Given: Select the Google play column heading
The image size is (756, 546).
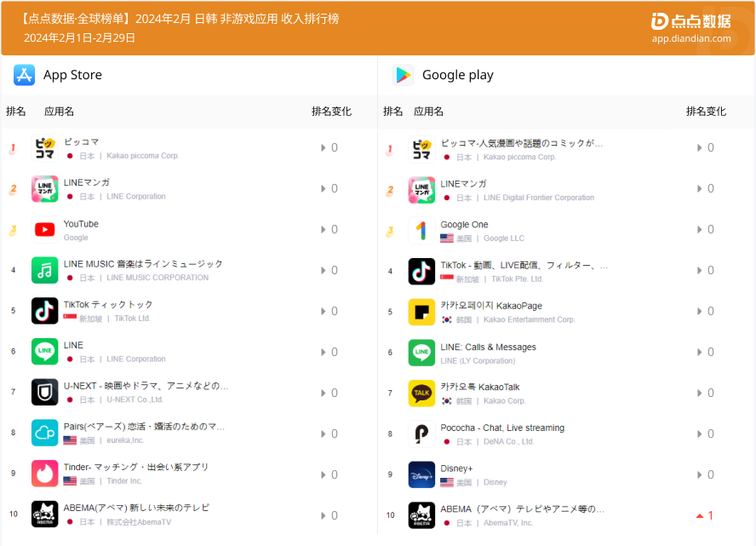Looking at the screenshot, I should tap(458, 75).
